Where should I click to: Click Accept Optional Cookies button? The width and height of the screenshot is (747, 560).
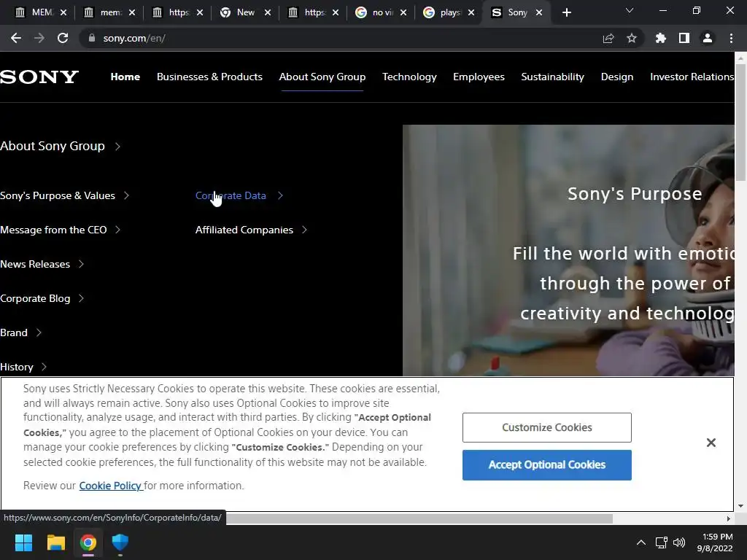[x=547, y=464]
